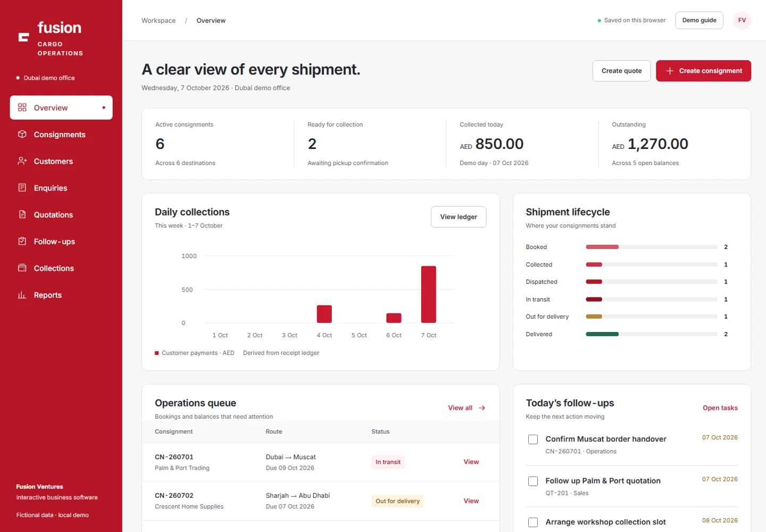Click the Create quote button

(621, 71)
